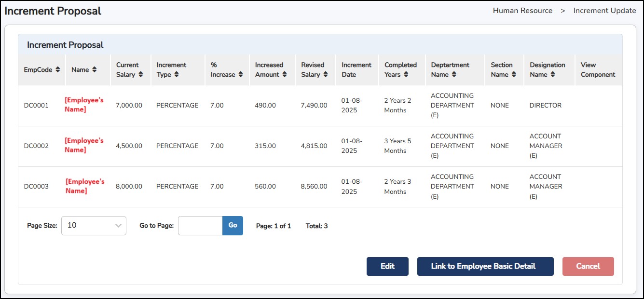Screen dimensions: 644x299
Task: Select employee name in DC0001 row
Action: point(84,105)
